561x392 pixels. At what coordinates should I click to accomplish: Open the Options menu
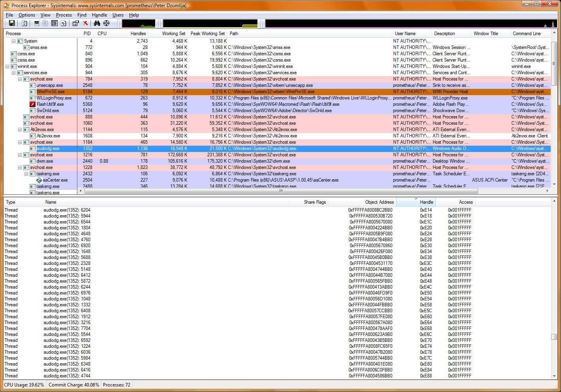pos(27,15)
